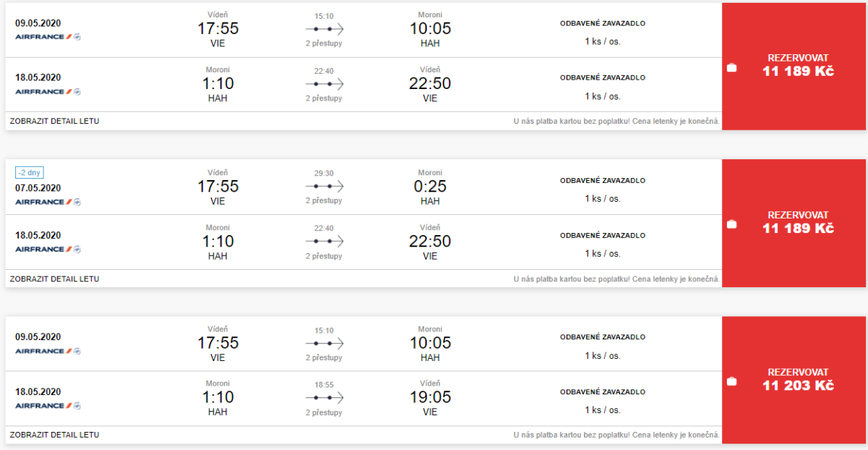Click the route arrow icon under 18:55

[x=324, y=398]
